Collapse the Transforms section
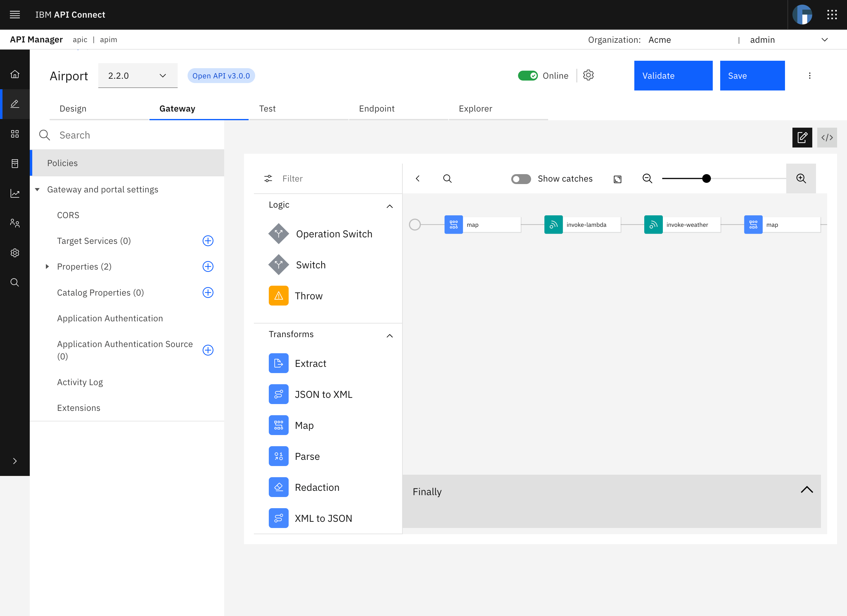 389,336
